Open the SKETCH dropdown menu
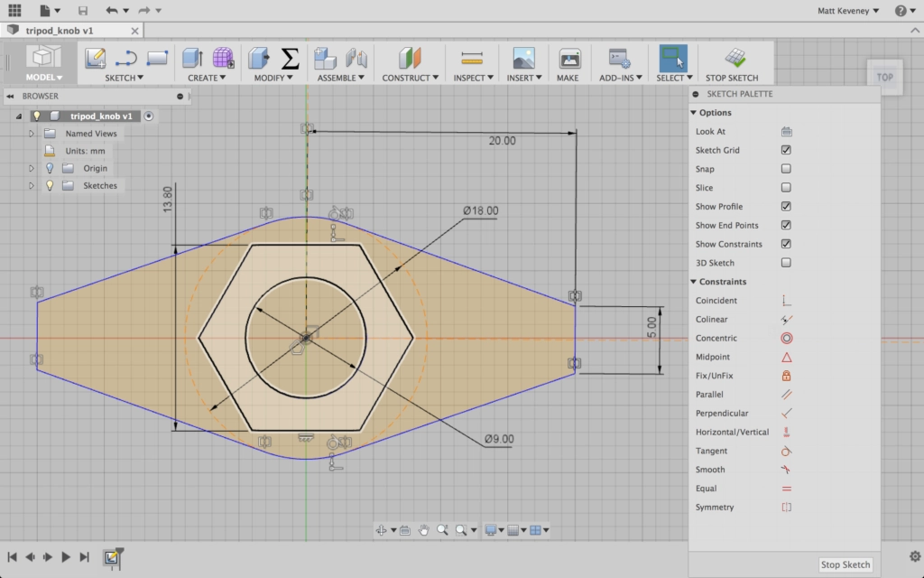The image size is (924, 578). 124,78
